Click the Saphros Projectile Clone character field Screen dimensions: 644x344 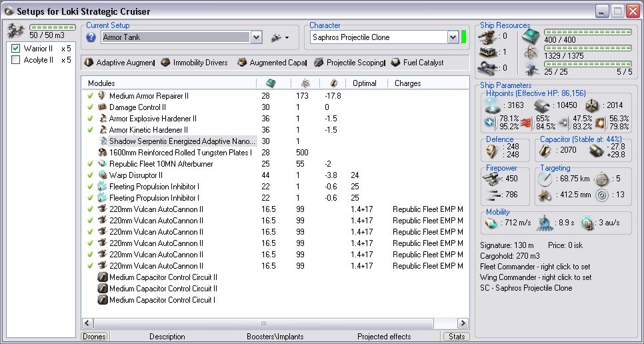tap(379, 37)
